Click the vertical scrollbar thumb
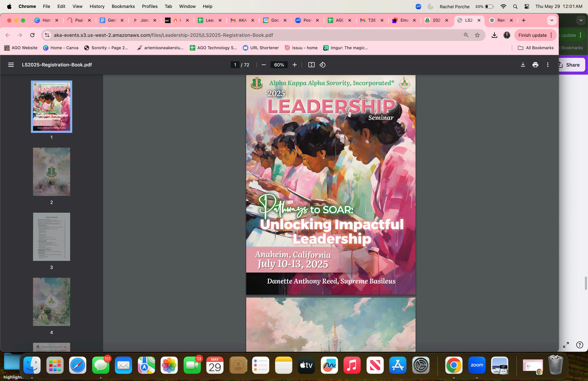588x381 pixels. tap(586, 283)
